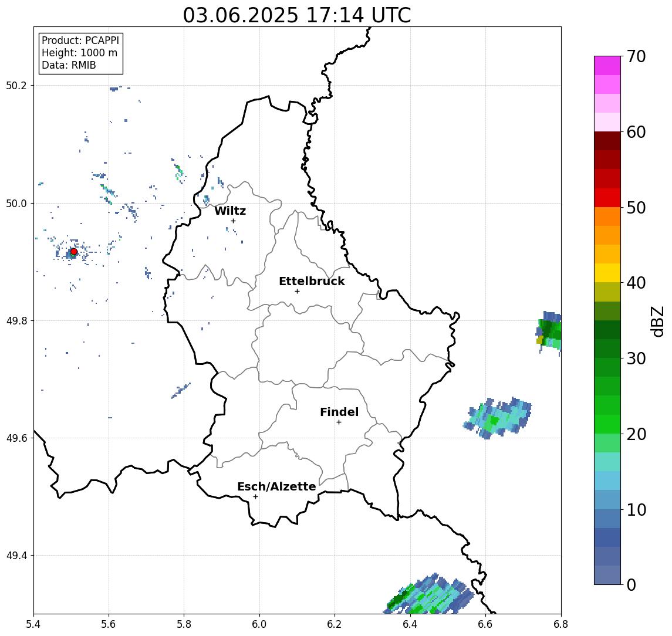Click the 10 tick on the colorbar
The image size is (672, 636).
coord(636,509)
